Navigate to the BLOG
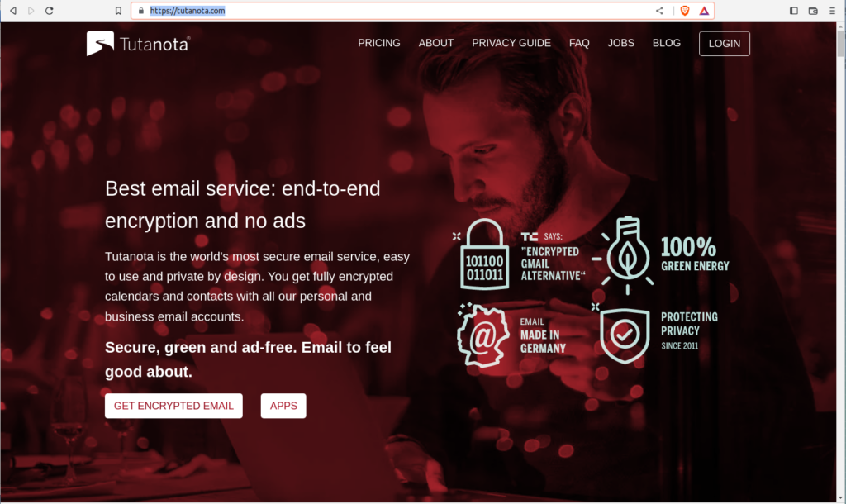846x504 pixels. click(x=667, y=43)
